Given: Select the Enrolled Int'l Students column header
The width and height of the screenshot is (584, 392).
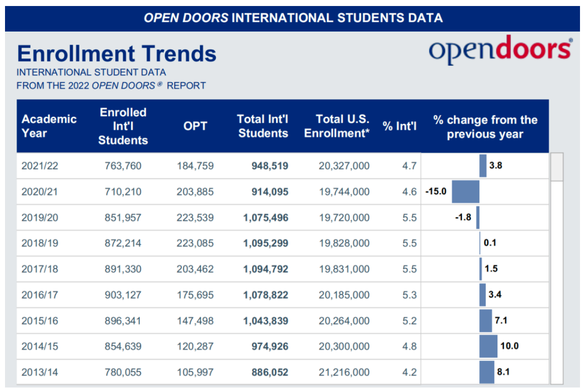Looking at the screenshot, I should pyautogui.click(x=123, y=126).
